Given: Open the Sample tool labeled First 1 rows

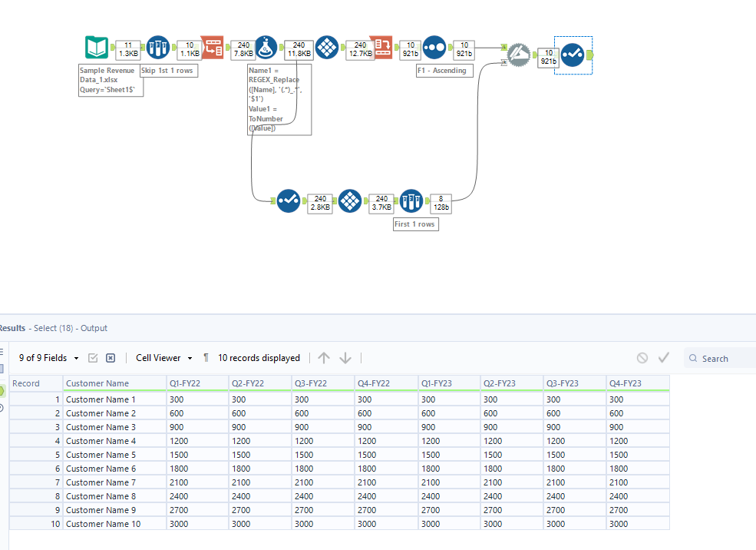Looking at the screenshot, I should pos(411,201).
